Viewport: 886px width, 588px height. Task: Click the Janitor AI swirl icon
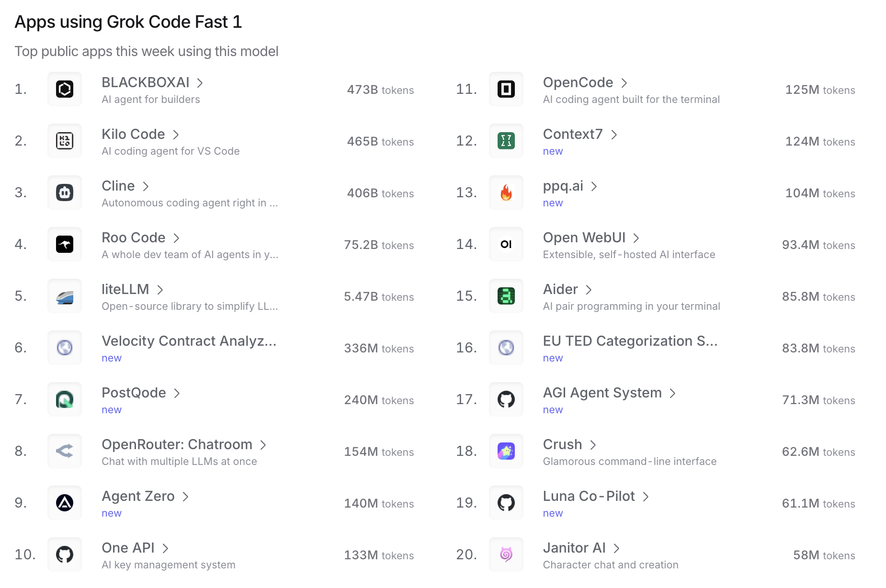[x=506, y=554]
